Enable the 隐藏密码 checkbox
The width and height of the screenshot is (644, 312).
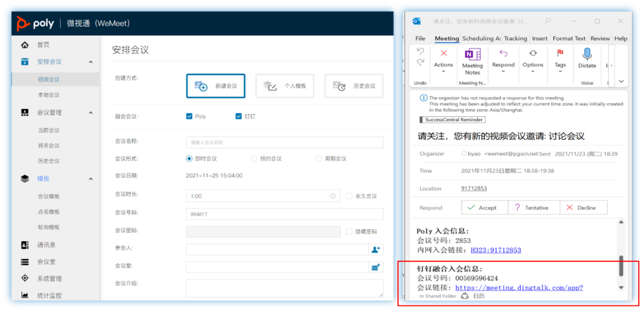[x=349, y=232]
